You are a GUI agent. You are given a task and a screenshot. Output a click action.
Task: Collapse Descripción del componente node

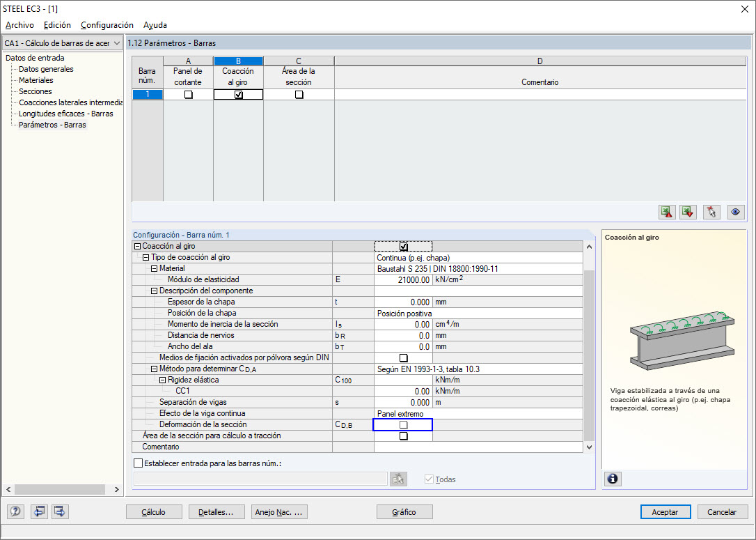(x=155, y=291)
